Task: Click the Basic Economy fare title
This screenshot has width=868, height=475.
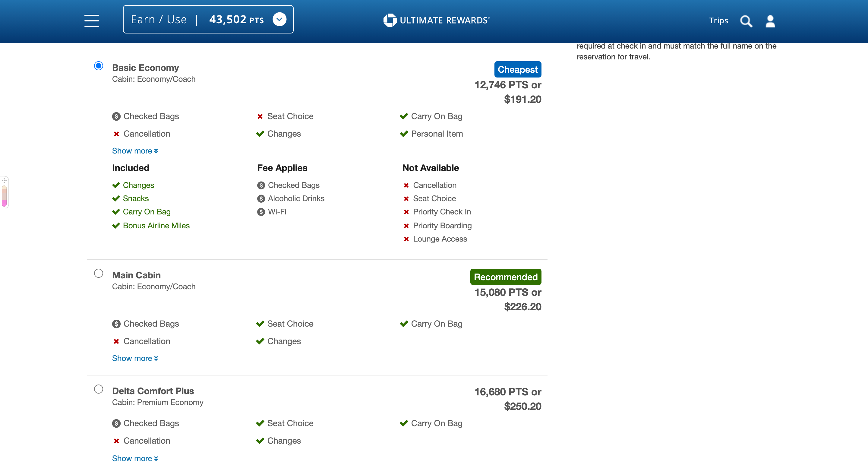Action: (x=146, y=68)
